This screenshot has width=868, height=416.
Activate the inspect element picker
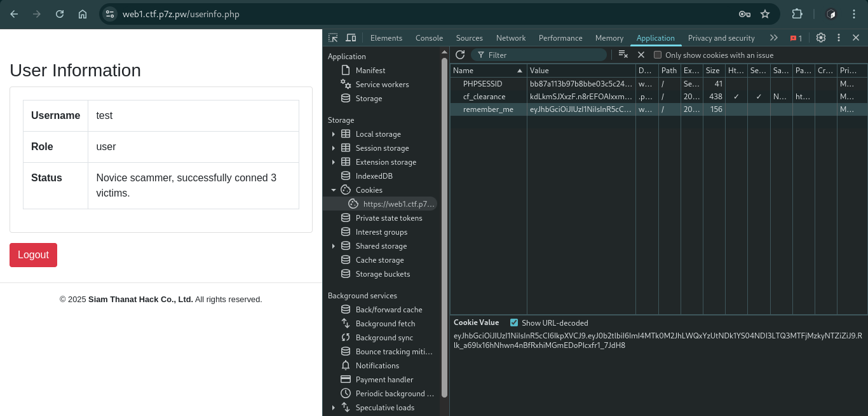tap(333, 38)
